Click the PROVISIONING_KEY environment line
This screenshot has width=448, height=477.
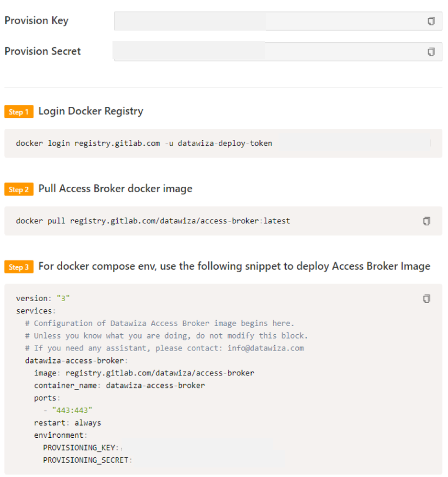pyautogui.click(x=82, y=447)
